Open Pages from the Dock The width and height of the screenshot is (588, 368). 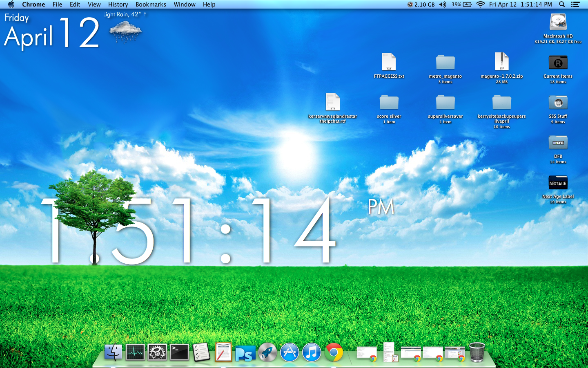(x=223, y=352)
